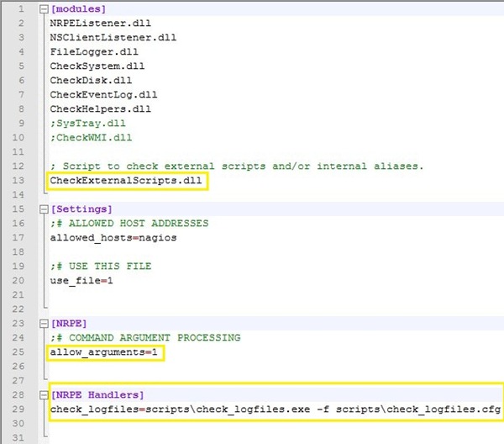The image size is (504, 444).
Task: Click the CheckHelpers.dll line
Action: [x=100, y=109]
